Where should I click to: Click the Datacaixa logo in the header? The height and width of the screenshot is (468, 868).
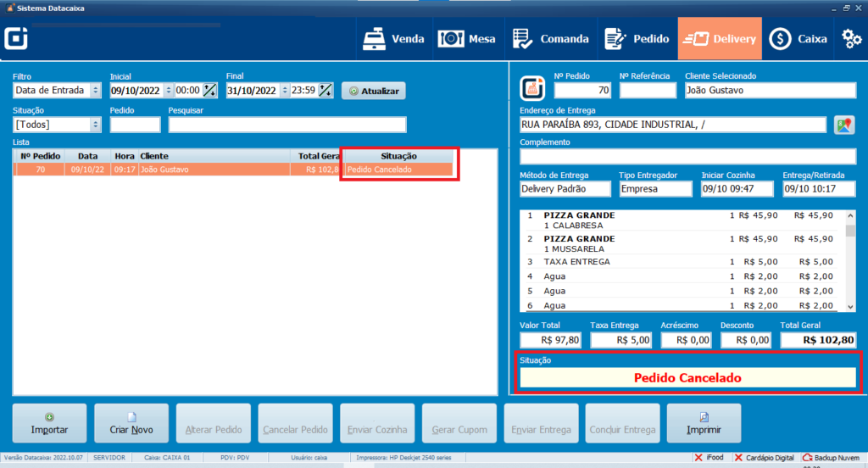[x=17, y=39]
